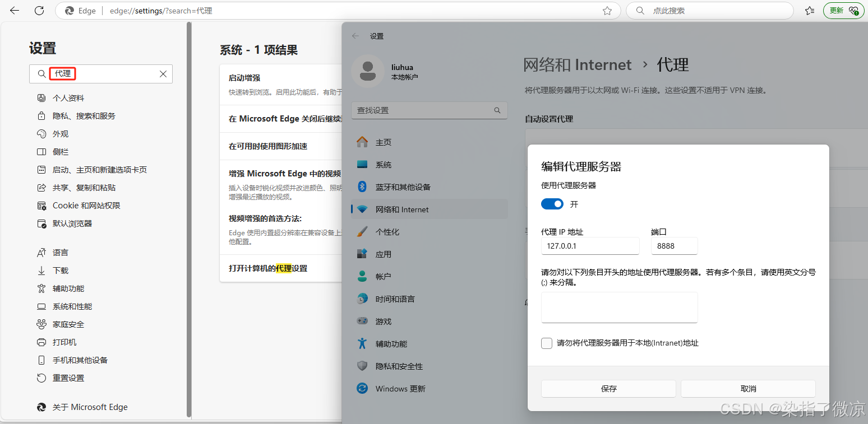Viewport: 868px width, 424px height.
Task: Click 网络和 Internet breadcrumb heading
Action: (x=577, y=65)
